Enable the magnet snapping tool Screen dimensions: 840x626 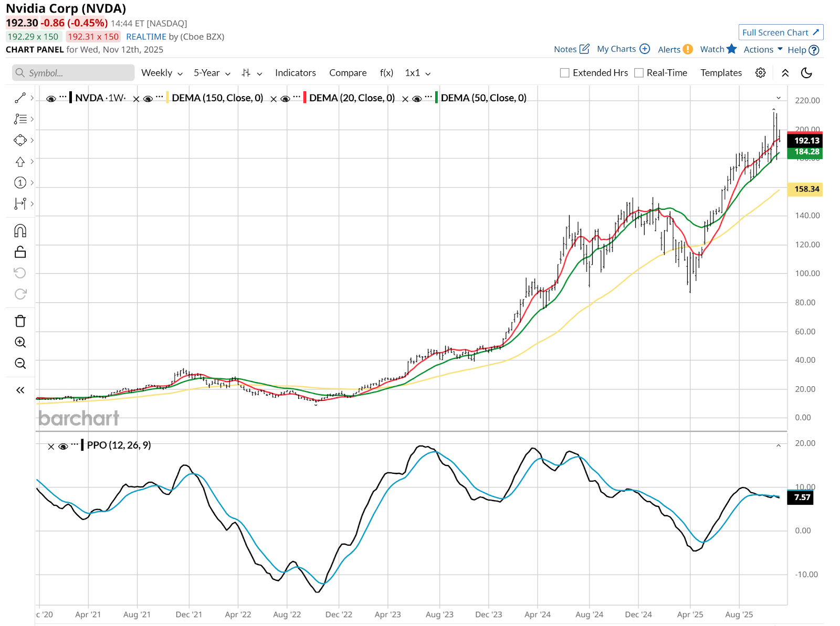click(20, 231)
